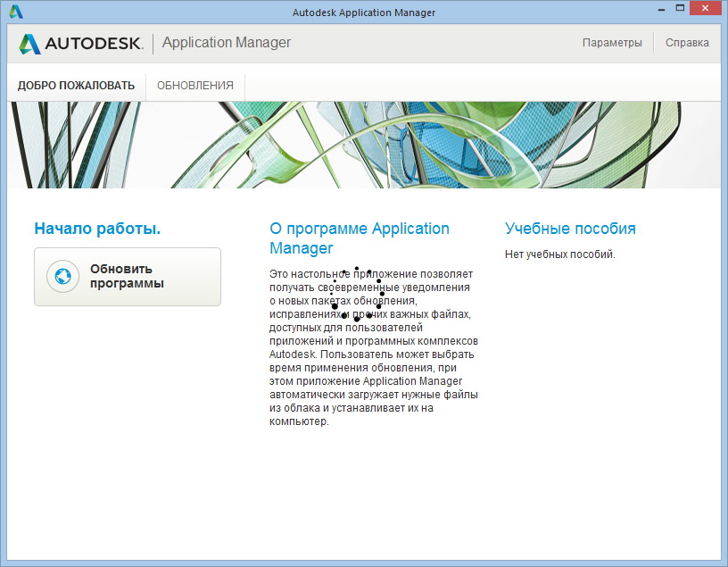
Task: Click the Учебные пособия heading
Action: tap(570, 229)
